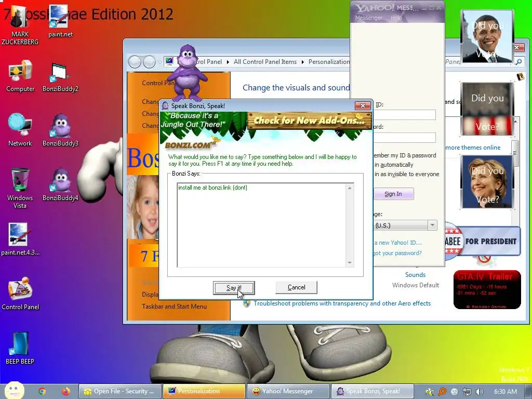The image size is (532, 399).
Task: Click the banana tray icon
Action: [430, 392]
